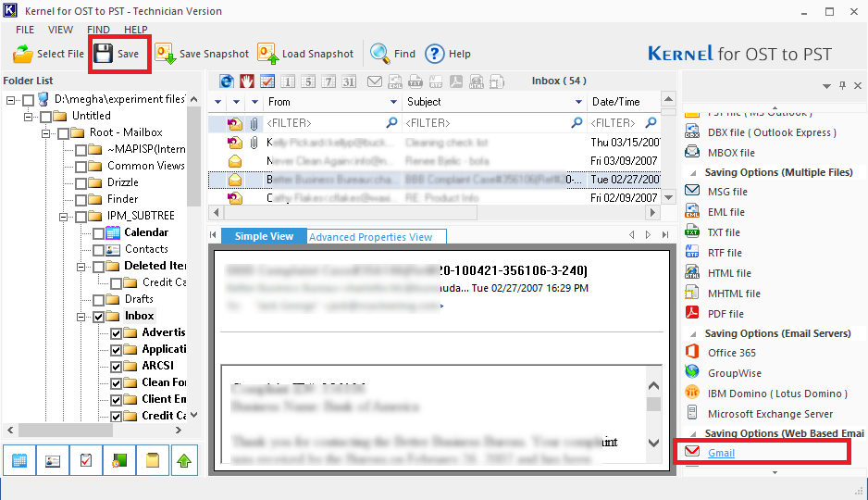Select Microsoft Exchange Server option
The height and width of the screenshot is (500, 868).
(770, 414)
